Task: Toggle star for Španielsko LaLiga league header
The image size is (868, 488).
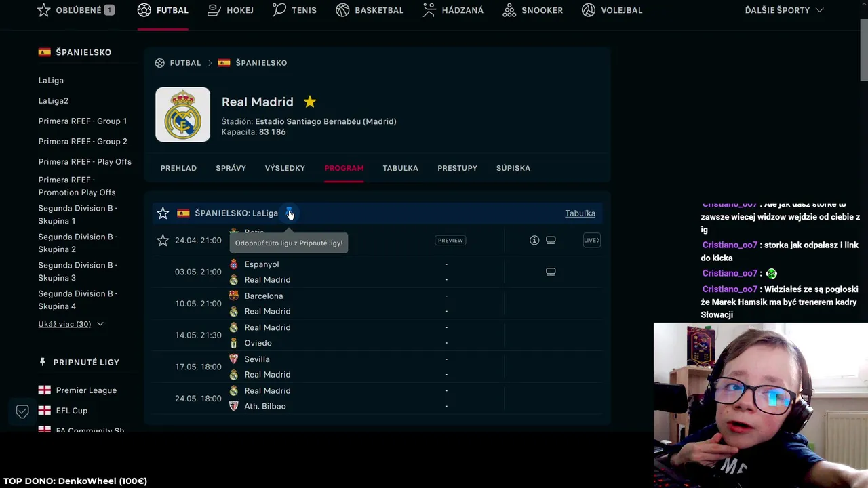Action: pyautogui.click(x=163, y=213)
